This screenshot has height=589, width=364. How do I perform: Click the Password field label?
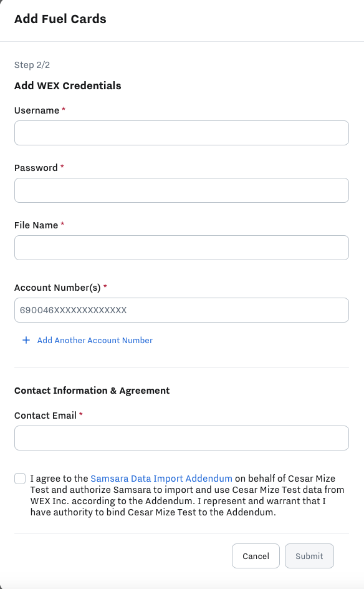tap(36, 168)
